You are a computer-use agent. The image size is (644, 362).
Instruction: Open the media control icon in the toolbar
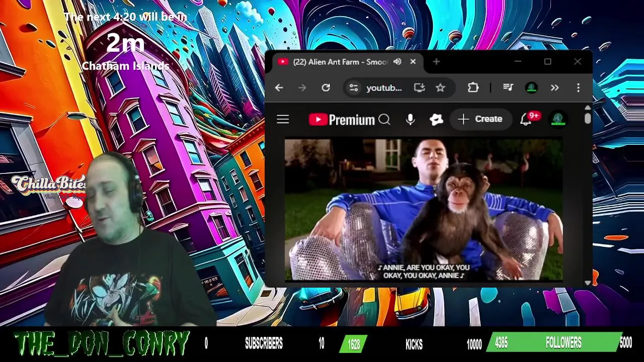508,88
